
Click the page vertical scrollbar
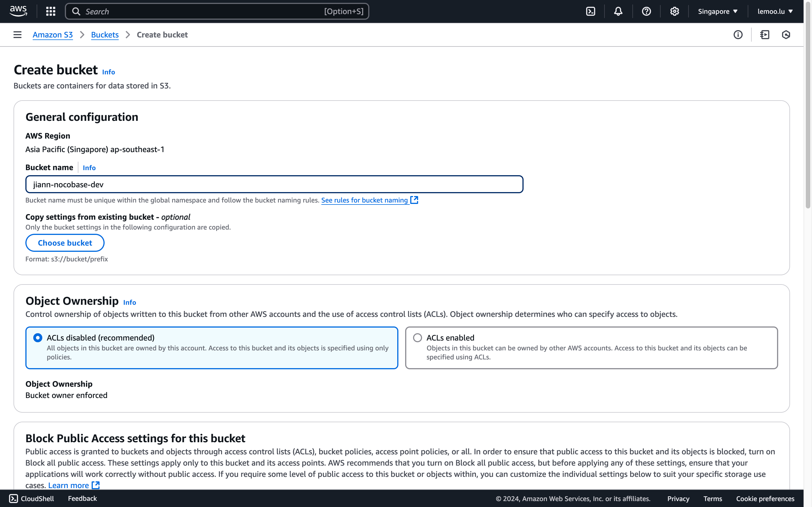[808, 114]
